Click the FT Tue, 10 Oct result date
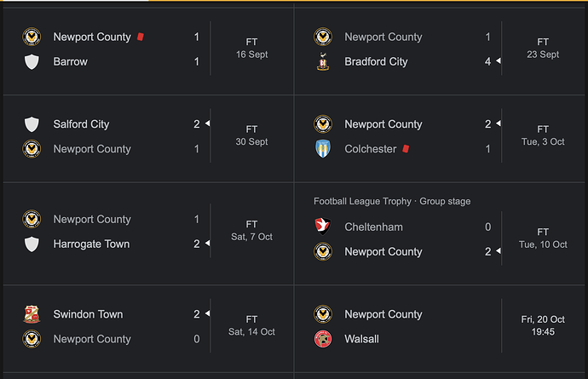 point(543,238)
